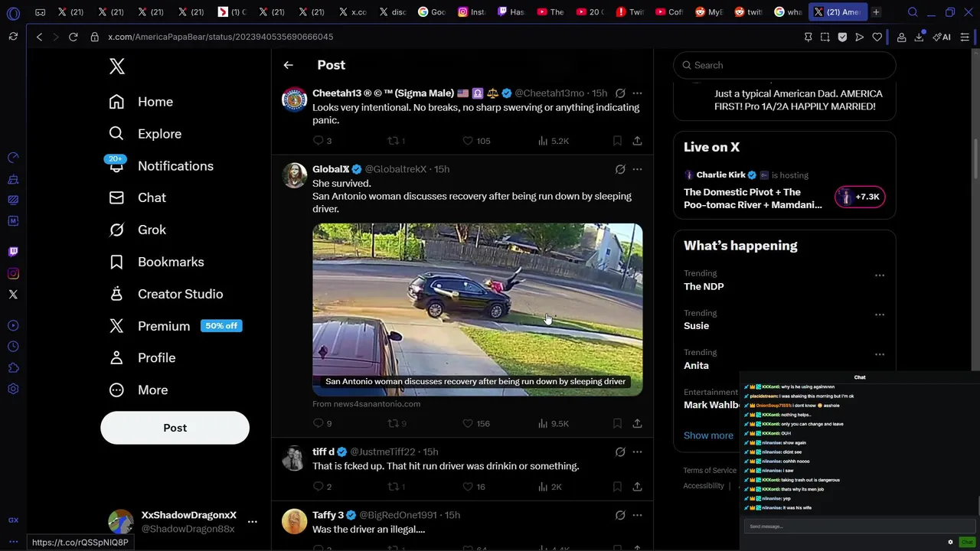Click the reply icon on Cheetah13's post
The height and width of the screenshot is (551, 980).
pyautogui.click(x=318, y=141)
